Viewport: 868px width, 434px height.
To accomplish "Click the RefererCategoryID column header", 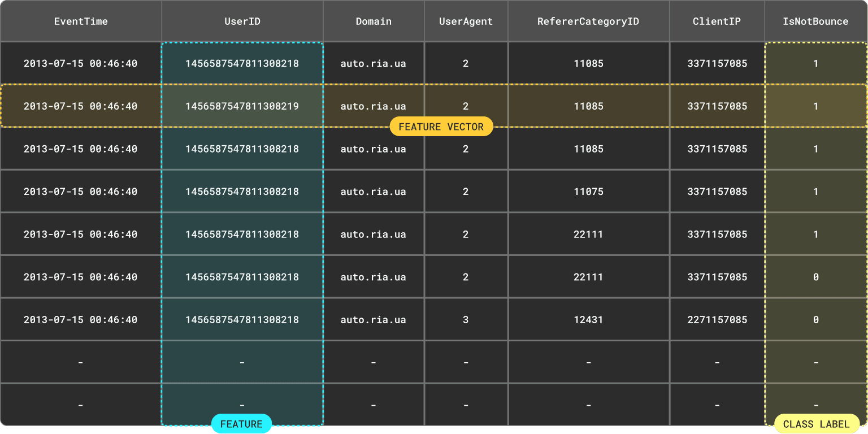I will point(588,21).
